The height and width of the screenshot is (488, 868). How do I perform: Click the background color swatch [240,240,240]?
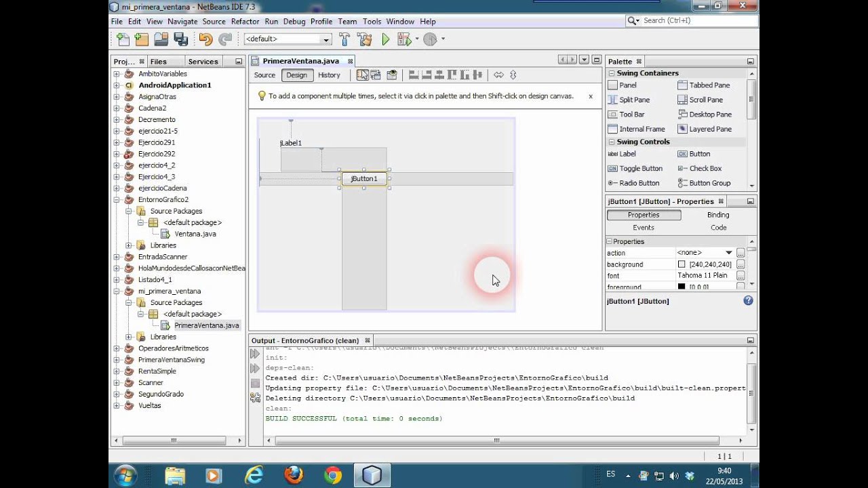682,264
